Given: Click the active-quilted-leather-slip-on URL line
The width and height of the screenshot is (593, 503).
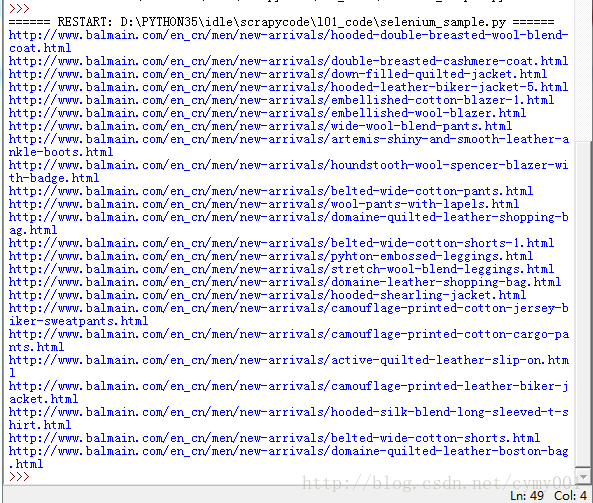Looking at the screenshot, I should pos(289,360).
